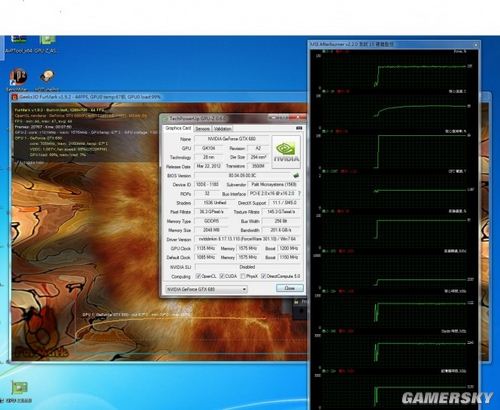Click the Technology value 28 nm
This screenshot has width=500, height=410.
coord(209,157)
